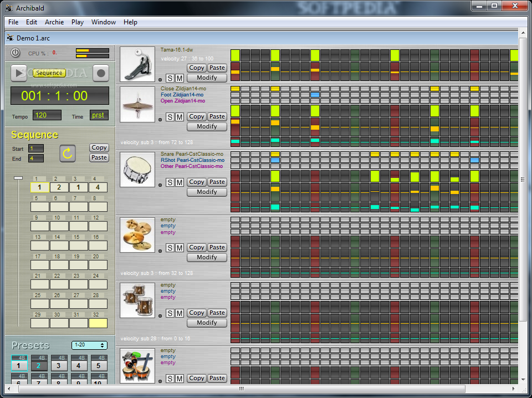The width and height of the screenshot is (532, 398).
Task: Mute the cymbals track
Action: point(180,248)
